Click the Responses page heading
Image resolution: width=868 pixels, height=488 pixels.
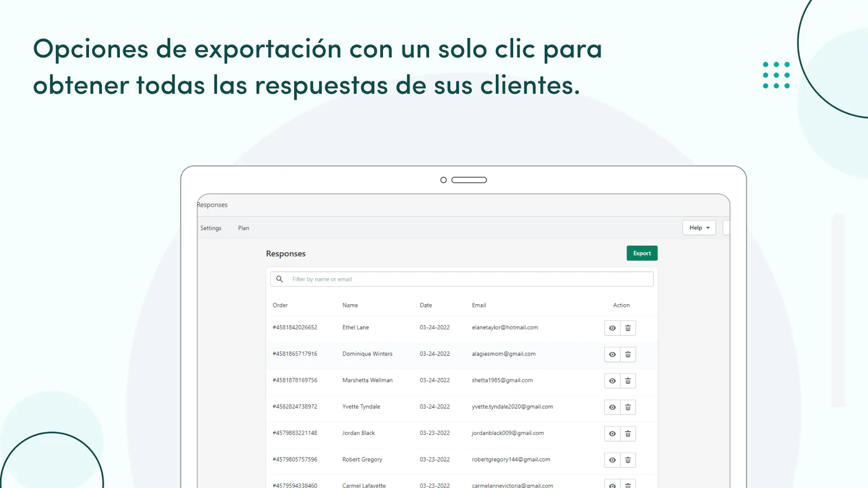tap(286, 254)
